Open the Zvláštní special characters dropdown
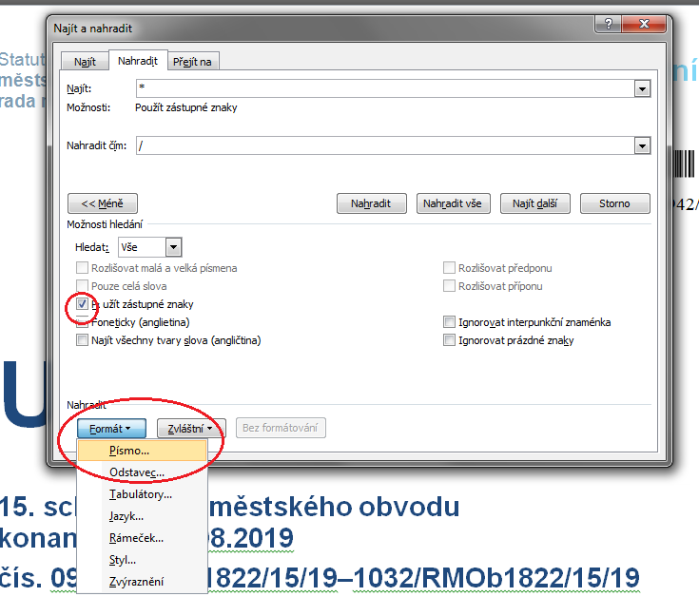Viewport: 699px width, 616px height. 192,429
